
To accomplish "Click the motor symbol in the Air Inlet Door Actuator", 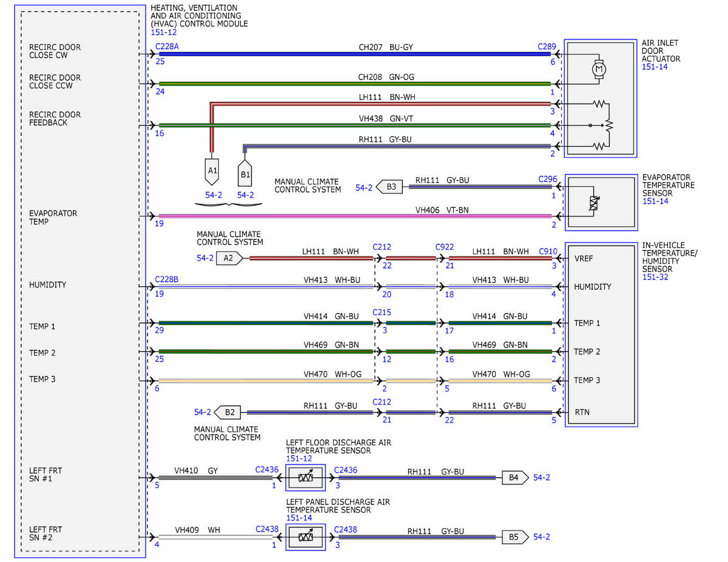I will point(599,69).
